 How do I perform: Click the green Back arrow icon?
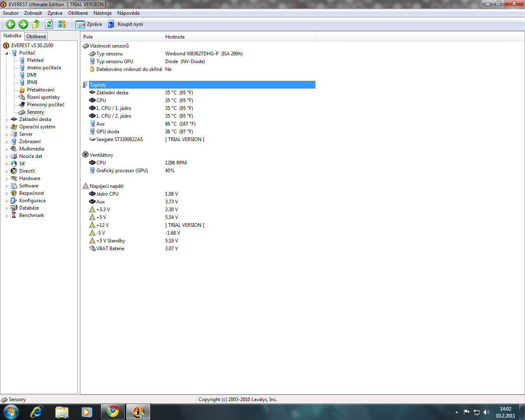tap(11, 24)
